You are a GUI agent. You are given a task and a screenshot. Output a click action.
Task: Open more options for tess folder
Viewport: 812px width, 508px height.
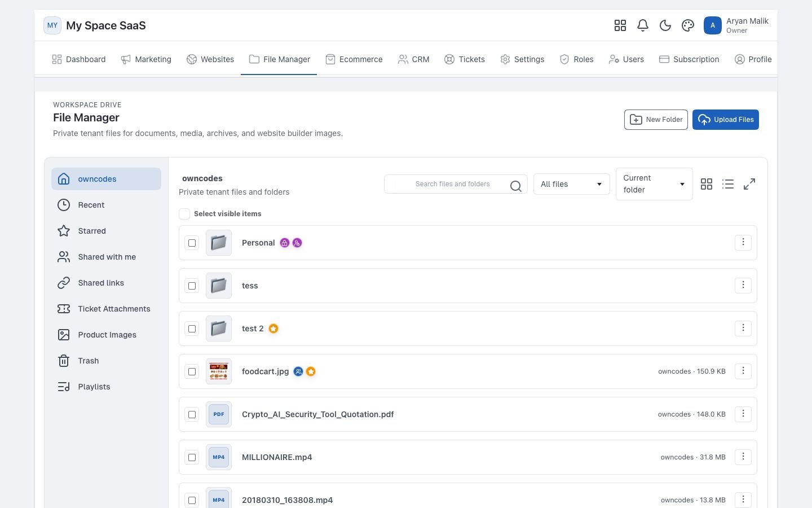(x=743, y=285)
